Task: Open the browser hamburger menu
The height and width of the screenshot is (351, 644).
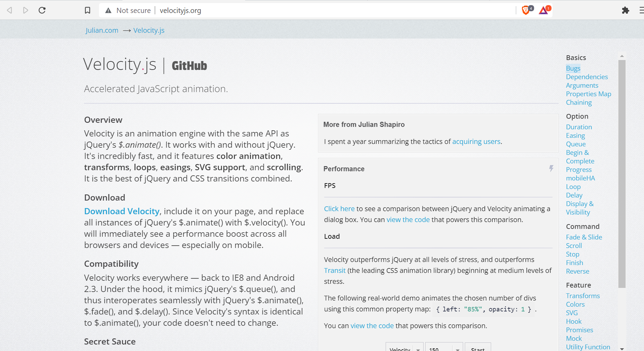Action: [x=641, y=10]
